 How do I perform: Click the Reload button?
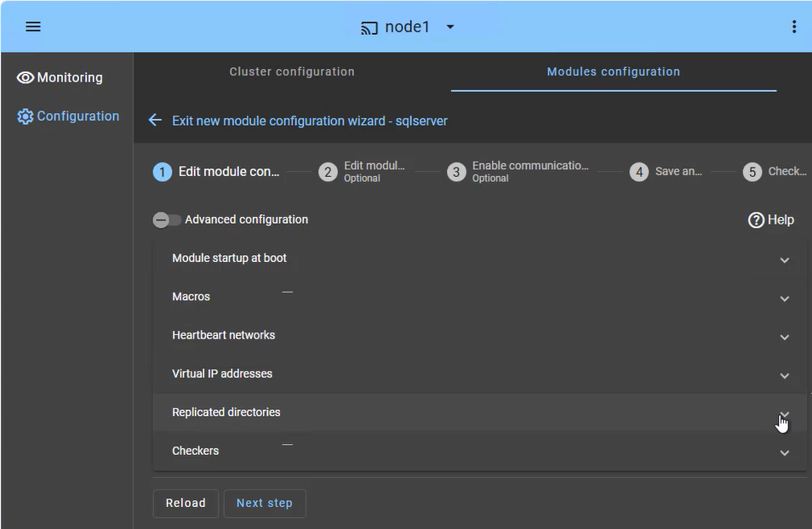point(186,503)
